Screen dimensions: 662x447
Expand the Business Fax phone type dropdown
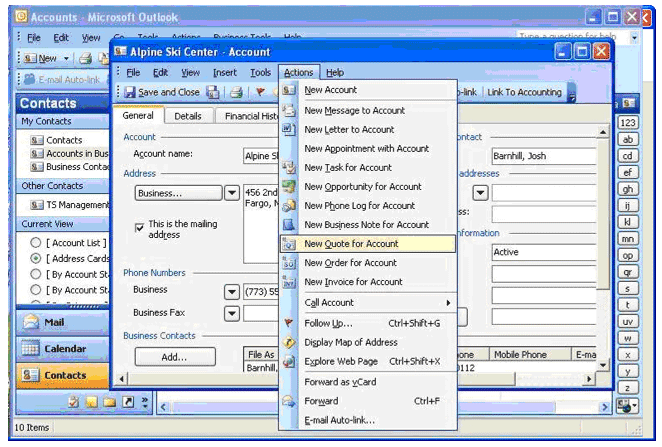coord(231,313)
